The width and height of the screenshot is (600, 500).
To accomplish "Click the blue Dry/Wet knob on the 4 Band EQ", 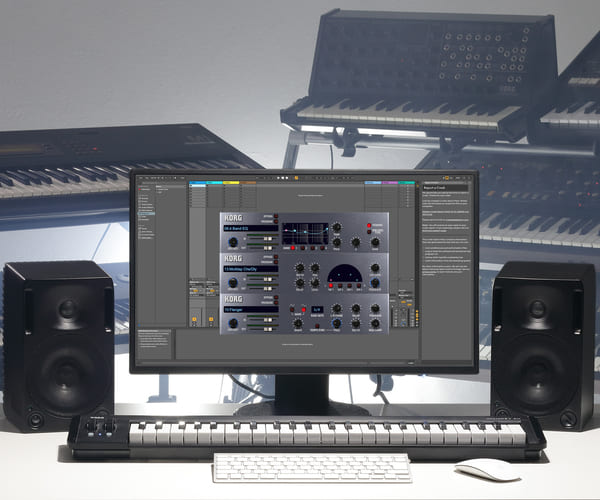I will pyautogui.click(x=233, y=241).
